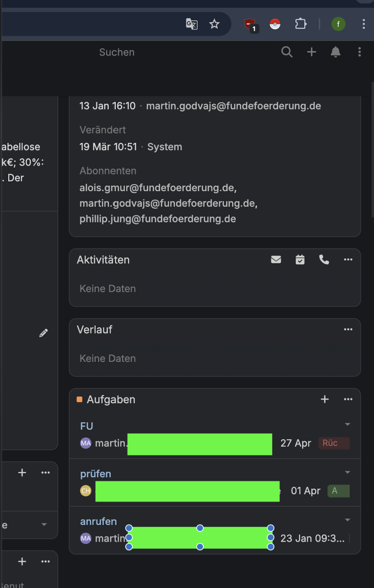This screenshot has height=588, width=374.
Task: Click the quick-create plus icon in top bar
Action: [311, 52]
